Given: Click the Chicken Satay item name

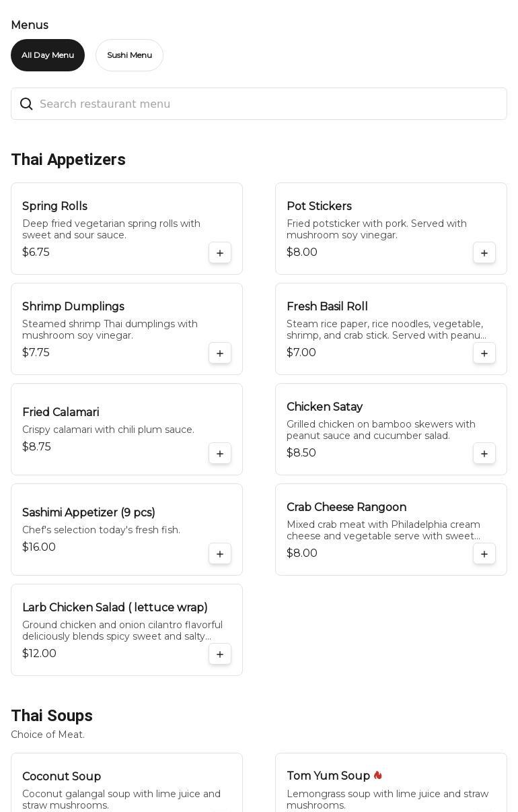Looking at the screenshot, I should tap(324, 407).
